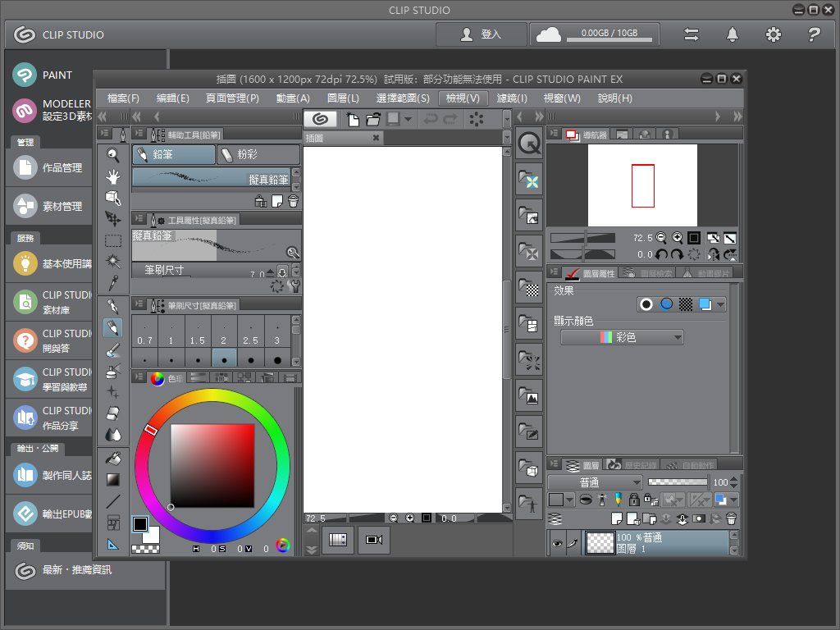Open 最新・推薦資訊 in Clip Studio sidebar
840x630 pixels.
pyautogui.click(x=85, y=570)
